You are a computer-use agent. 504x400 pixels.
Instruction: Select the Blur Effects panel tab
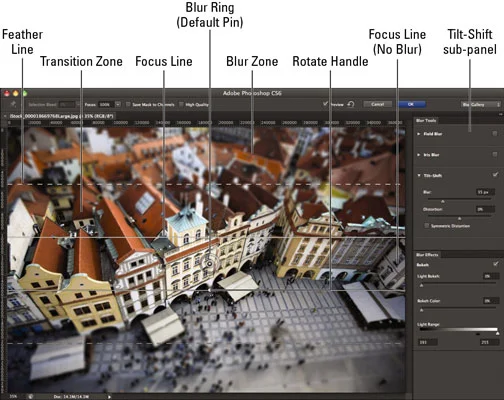427,255
